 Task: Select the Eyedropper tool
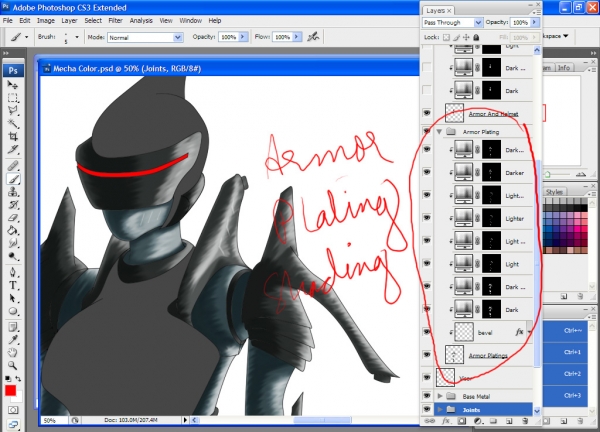coord(13,340)
